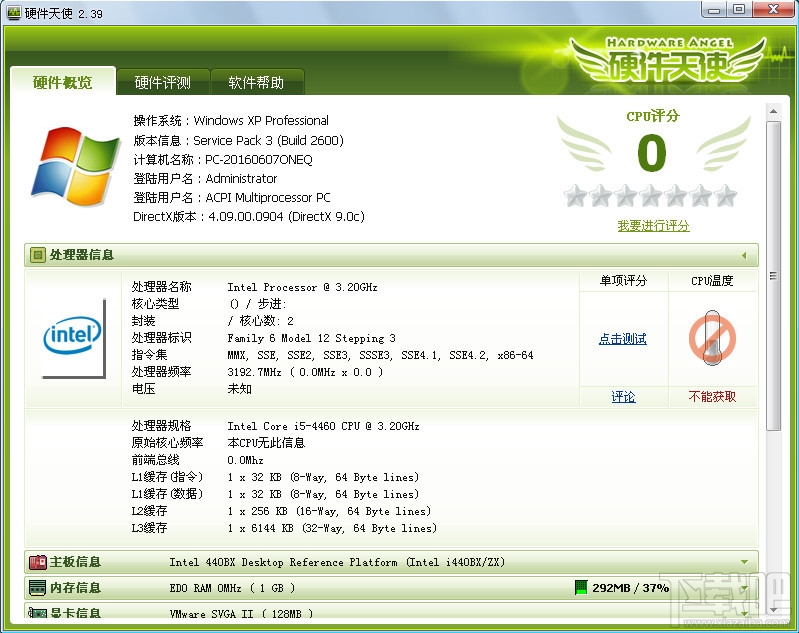Collapse the 处理器信息 section arrow
Screen dimensions: 799x633
pyautogui.click(x=744, y=255)
